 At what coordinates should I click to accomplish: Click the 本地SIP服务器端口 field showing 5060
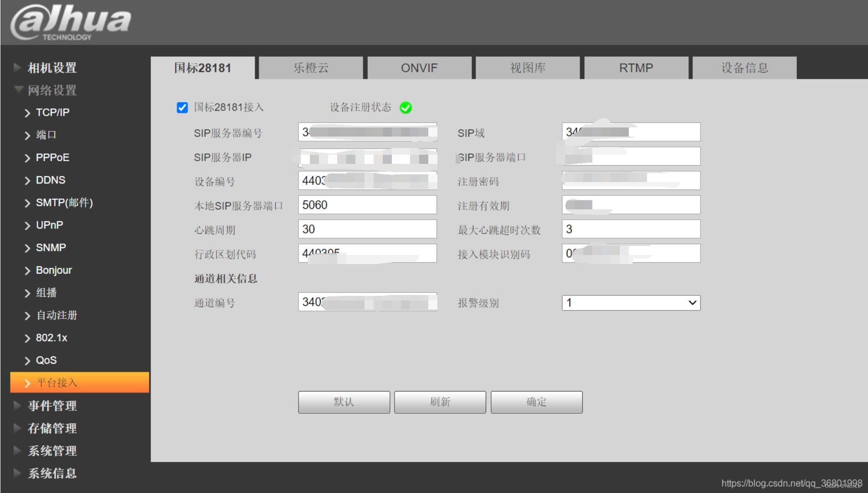click(x=368, y=205)
